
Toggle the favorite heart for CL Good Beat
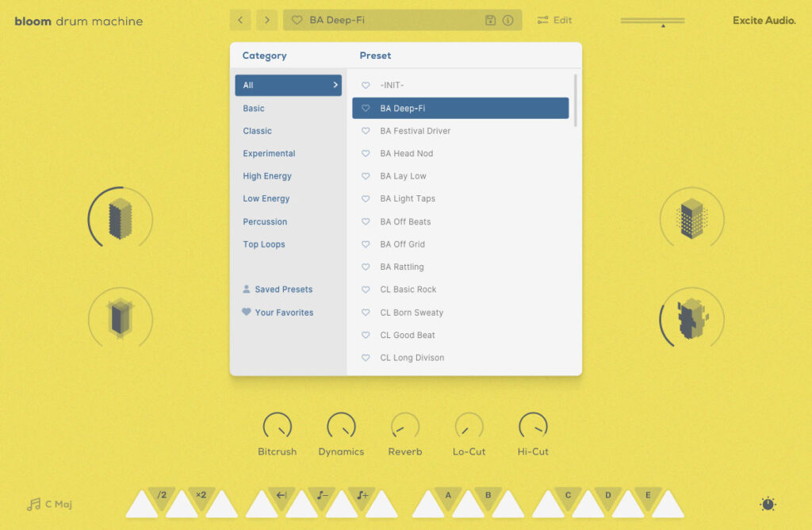click(x=366, y=335)
